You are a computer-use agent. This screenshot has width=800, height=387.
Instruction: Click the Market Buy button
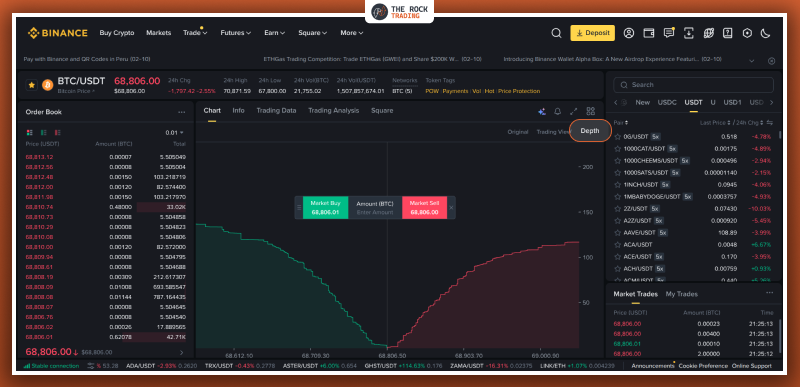pyautogui.click(x=325, y=208)
